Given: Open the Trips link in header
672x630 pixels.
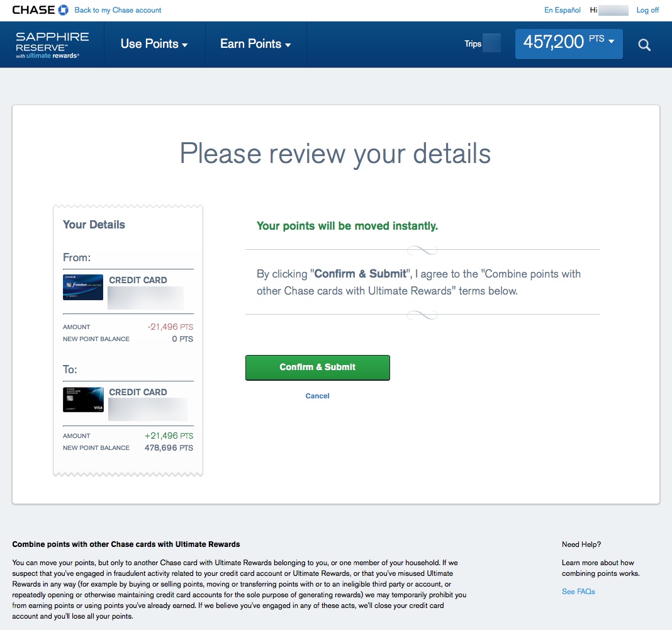Looking at the screenshot, I should (x=473, y=43).
